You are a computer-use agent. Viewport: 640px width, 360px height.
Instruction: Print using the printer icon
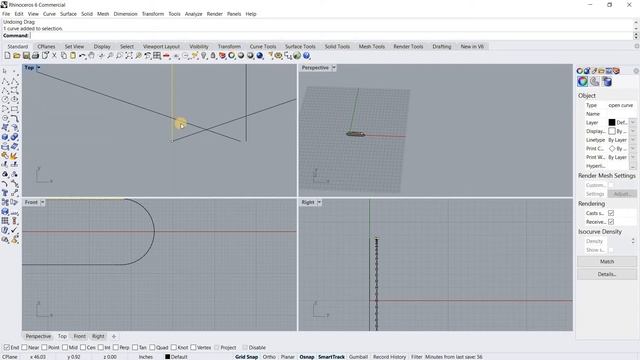click(x=36, y=56)
